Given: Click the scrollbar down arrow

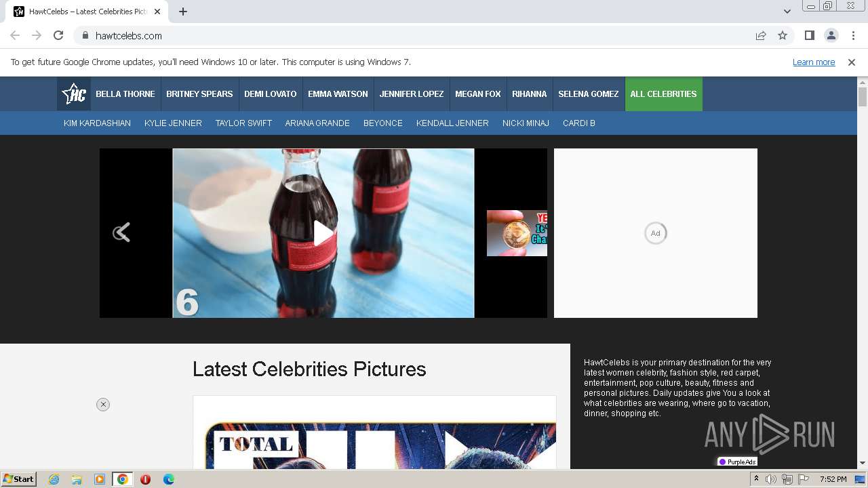Looking at the screenshot, I should click(863, 464).
